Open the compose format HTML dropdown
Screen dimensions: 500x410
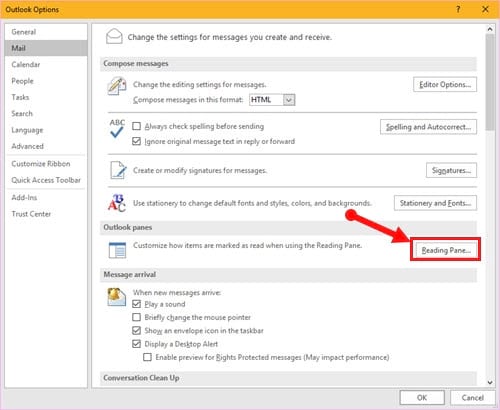(x=289, y=100)
